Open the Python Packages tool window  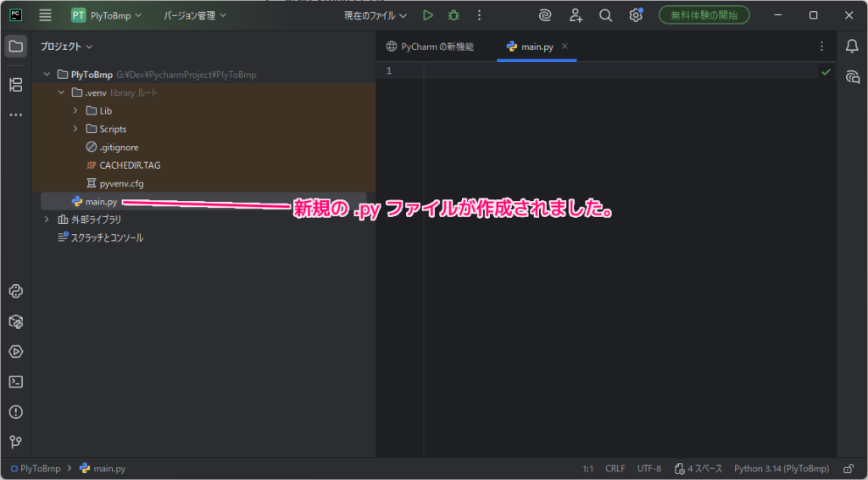[16, 321]
